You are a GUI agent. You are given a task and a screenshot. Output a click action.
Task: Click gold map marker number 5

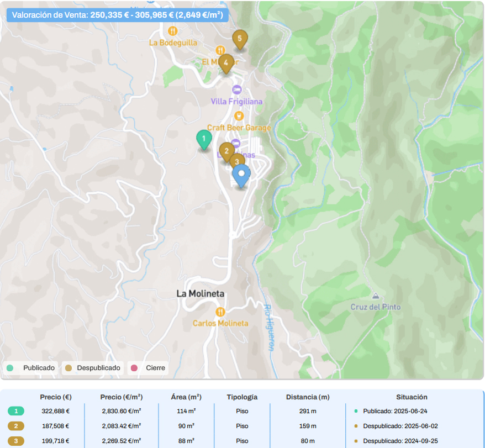[x=240, y=39]
